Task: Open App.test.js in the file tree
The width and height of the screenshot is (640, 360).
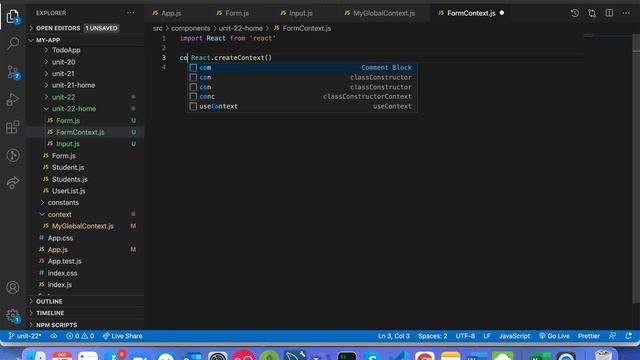Action: point(64,261)
